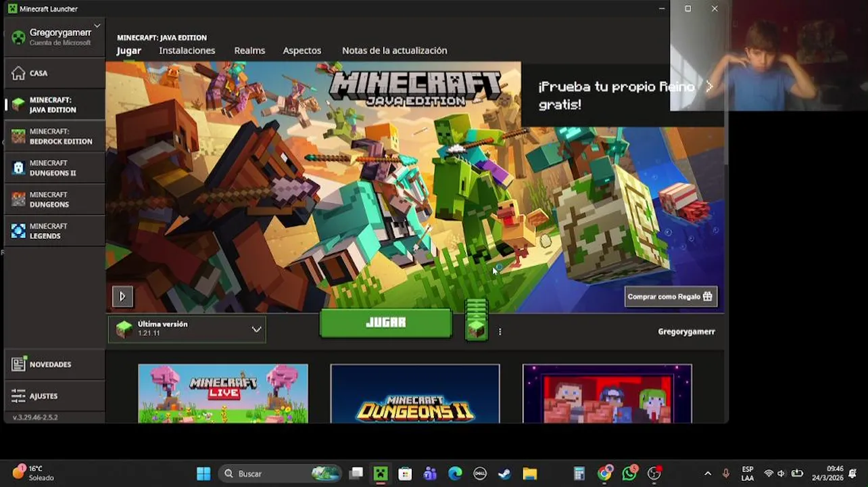
Task: Click the launcher version text v.3.29.46-2.5.2
Action: [x=35, y=417]
